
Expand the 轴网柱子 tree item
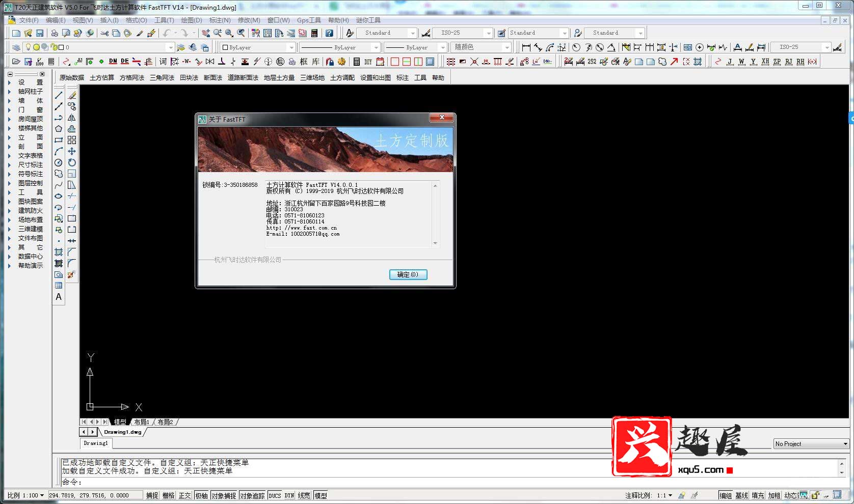9,92
